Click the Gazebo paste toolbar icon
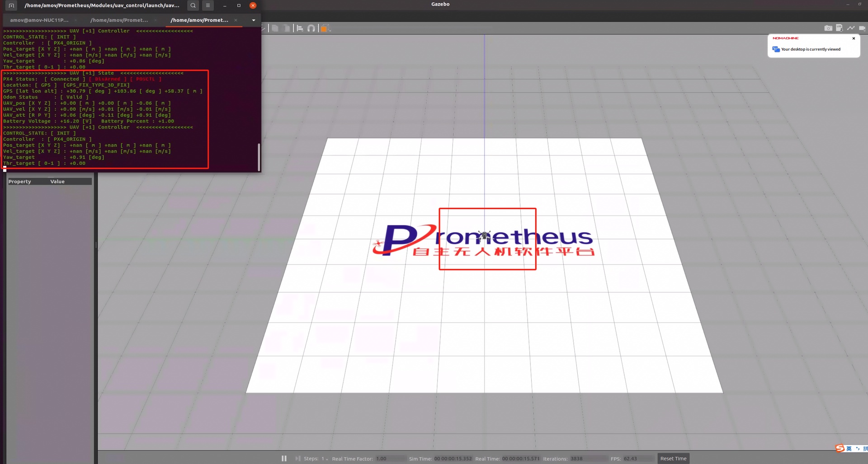The height and width of the screenshot is (464, 868). (286, 28)
